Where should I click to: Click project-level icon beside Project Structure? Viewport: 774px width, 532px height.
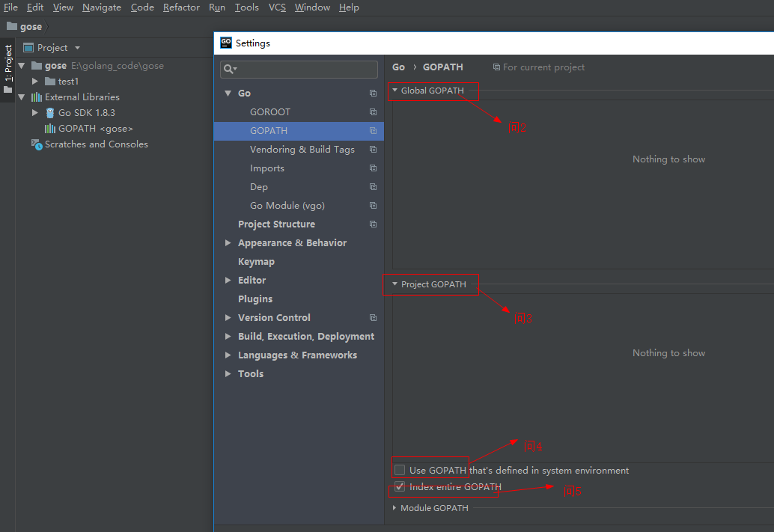point(374,224)
